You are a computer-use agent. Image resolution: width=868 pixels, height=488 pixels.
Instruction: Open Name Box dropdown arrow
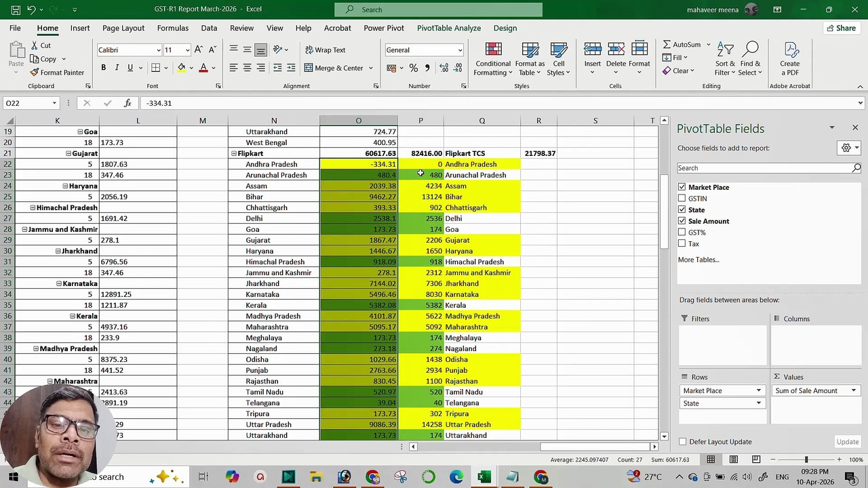(54, 103)
